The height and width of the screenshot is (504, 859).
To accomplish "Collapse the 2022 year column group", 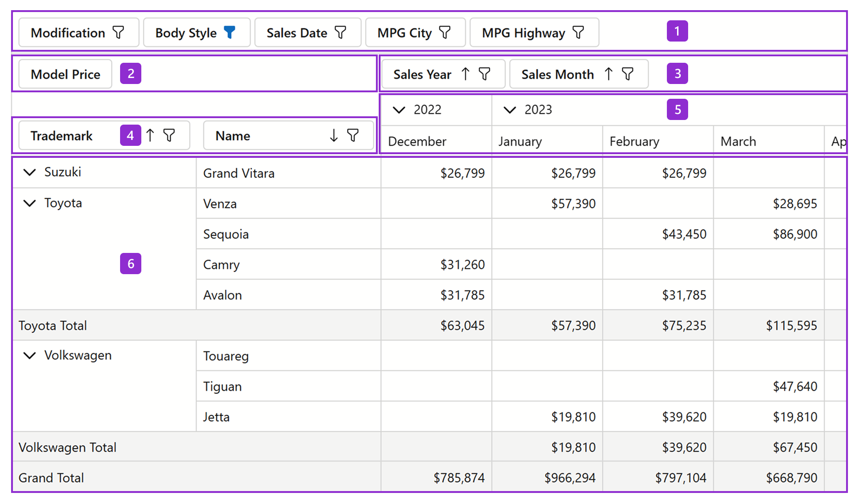I will coord(399,110).
